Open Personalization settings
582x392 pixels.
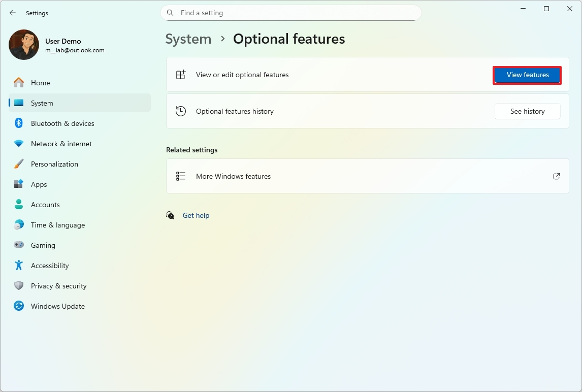pos(54,164)
